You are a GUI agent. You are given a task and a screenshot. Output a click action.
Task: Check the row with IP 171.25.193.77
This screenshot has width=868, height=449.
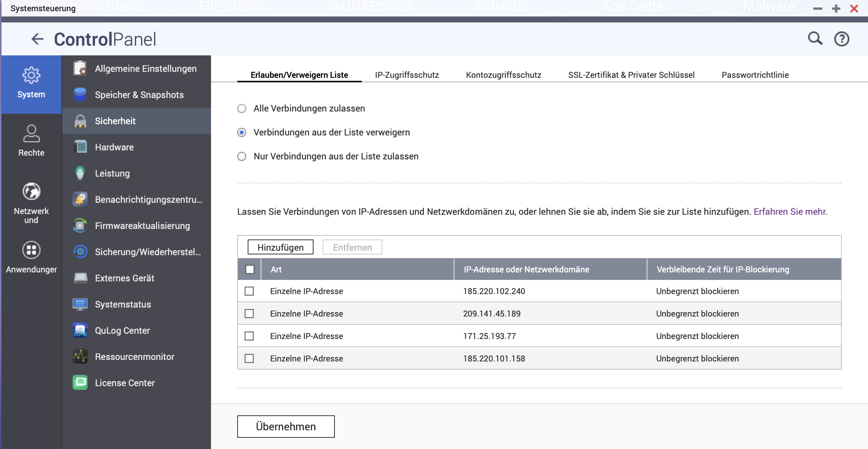[x=249, y=336]
